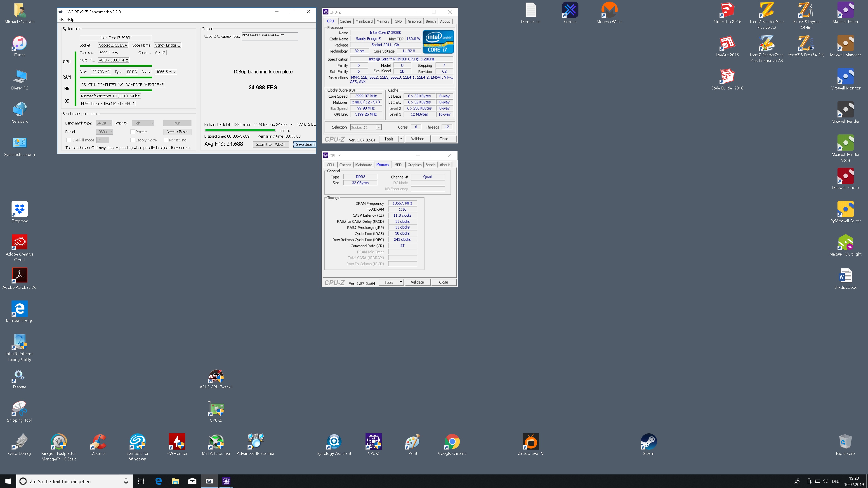
Task: Open the Papierkorb recycle bin
Action: [x=845, y=445]
